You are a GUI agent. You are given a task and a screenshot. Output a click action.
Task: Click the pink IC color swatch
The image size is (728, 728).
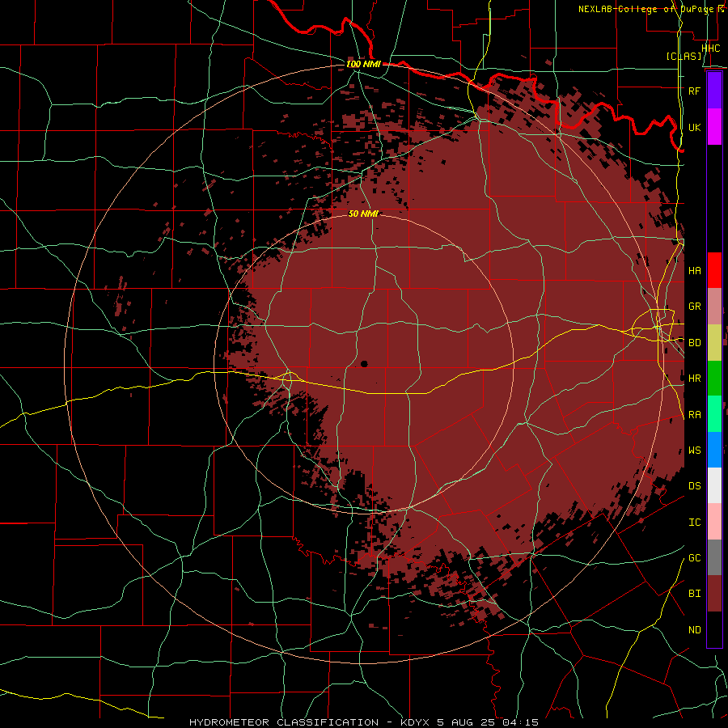(714, 522)
